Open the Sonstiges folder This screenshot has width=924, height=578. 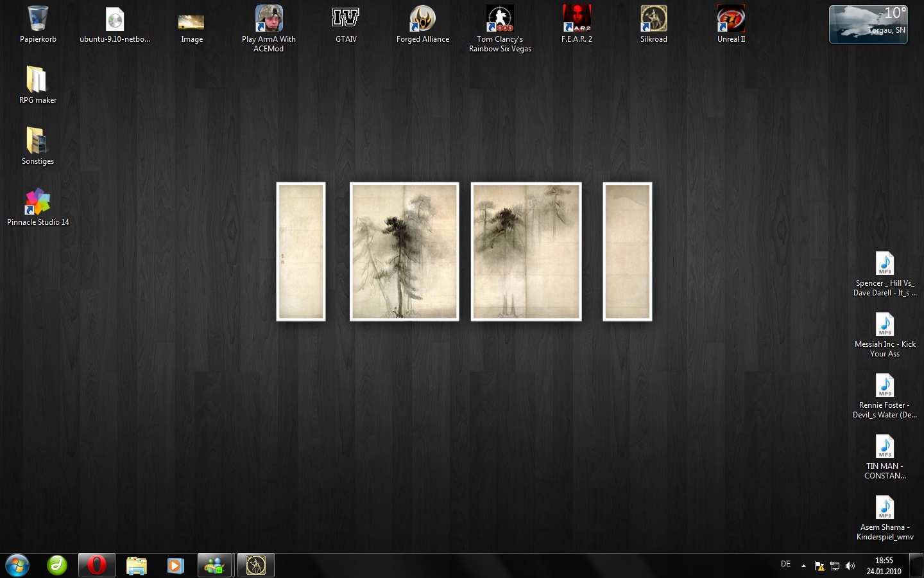point(38,146)
